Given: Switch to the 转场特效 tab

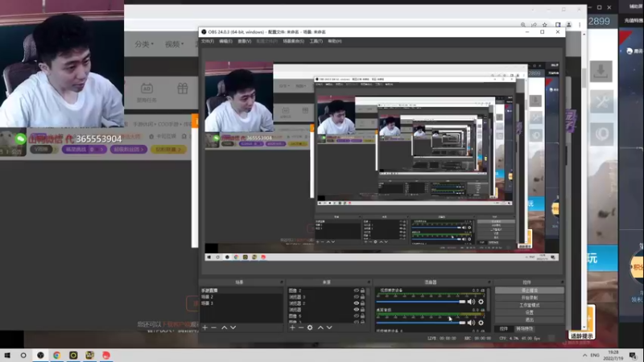Looking at the screenshot, I should (525, 329).
